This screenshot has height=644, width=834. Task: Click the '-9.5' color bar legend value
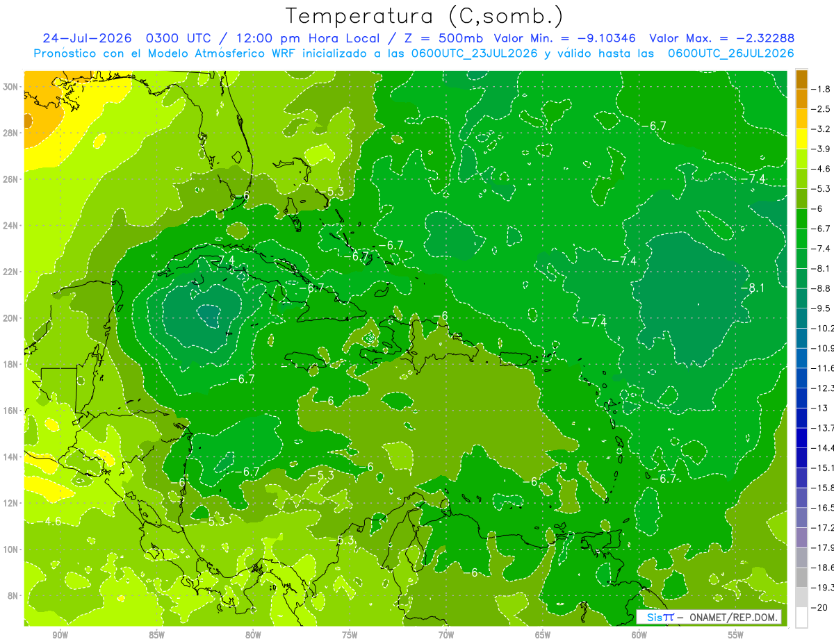[821, 308]
